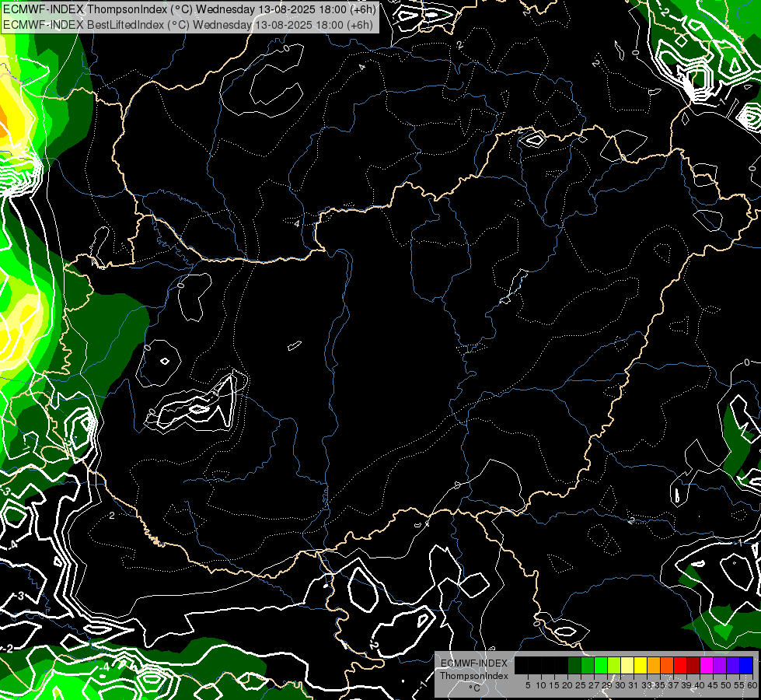
Task: Click the ECMWF-INDEX label in the legend
Action: [x=474, y=663]
